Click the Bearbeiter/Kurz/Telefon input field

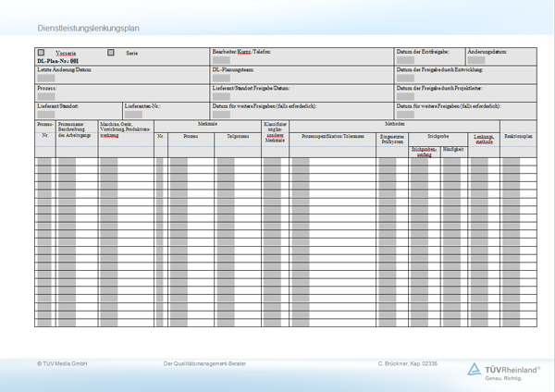(221, 60)
